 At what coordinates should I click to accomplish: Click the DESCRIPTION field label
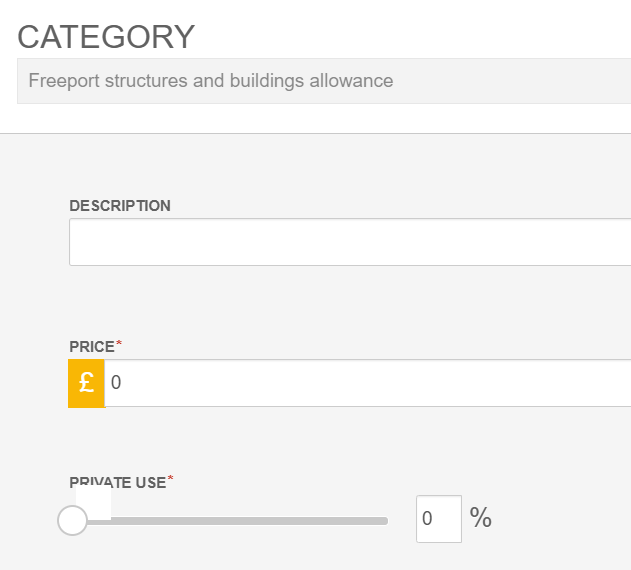pyautogui.click(x=120, y=206)
